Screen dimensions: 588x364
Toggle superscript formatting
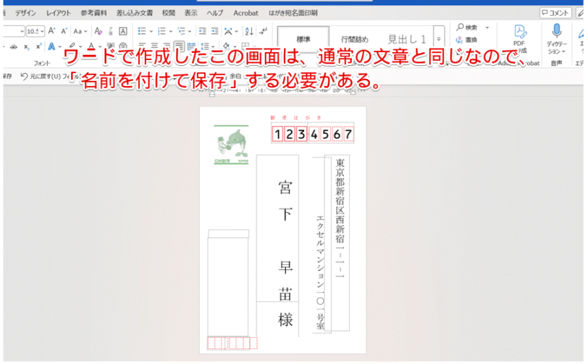[x=38, y=47]
